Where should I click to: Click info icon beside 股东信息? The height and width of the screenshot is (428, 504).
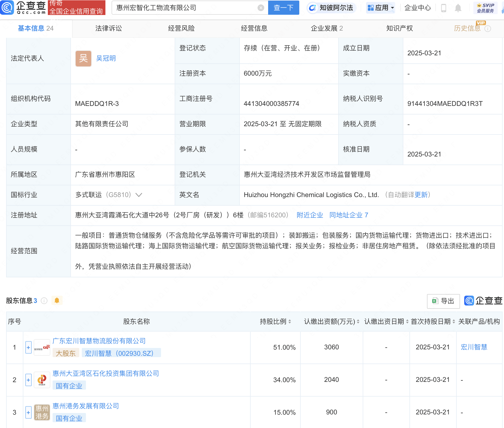pyautogui.click(x=44, y=301)
